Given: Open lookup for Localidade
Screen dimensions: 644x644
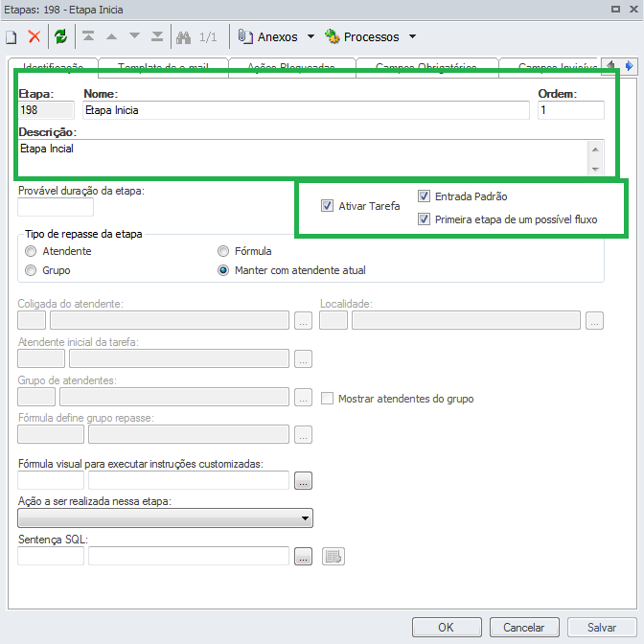Looking at the screenshot, I should point(594,320).
